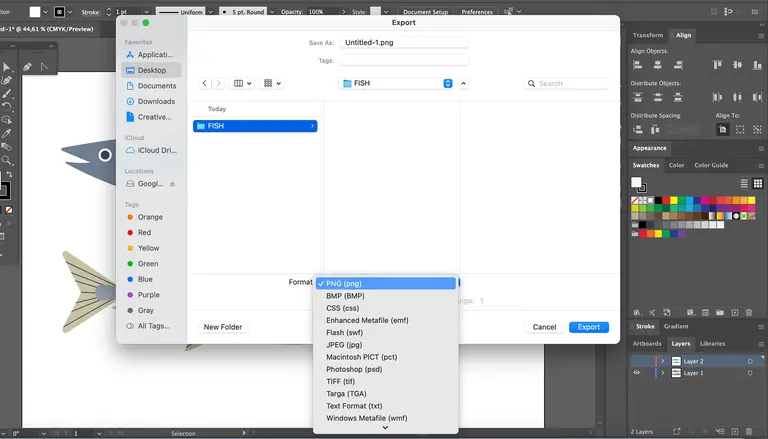Image resolution: width=768 pixels, height=439 pixels.
Task: Click Layer 2 target circle
Action: (x=750, y=361)
